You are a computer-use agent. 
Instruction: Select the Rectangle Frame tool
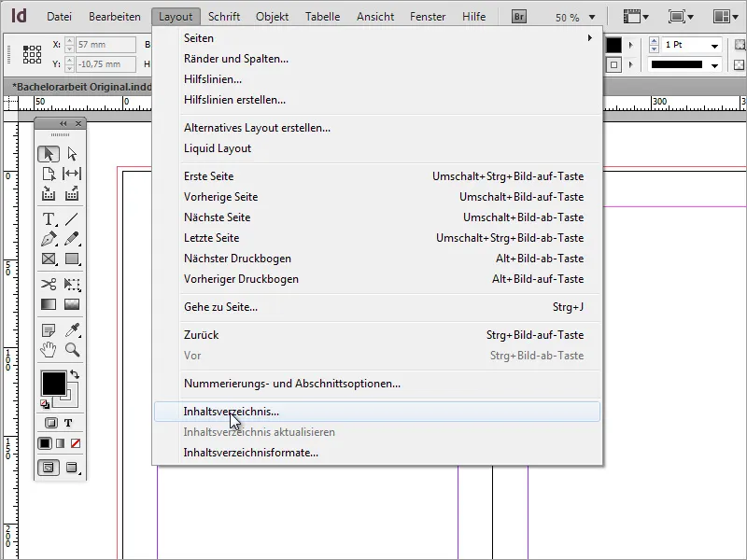tap(49, 259)
